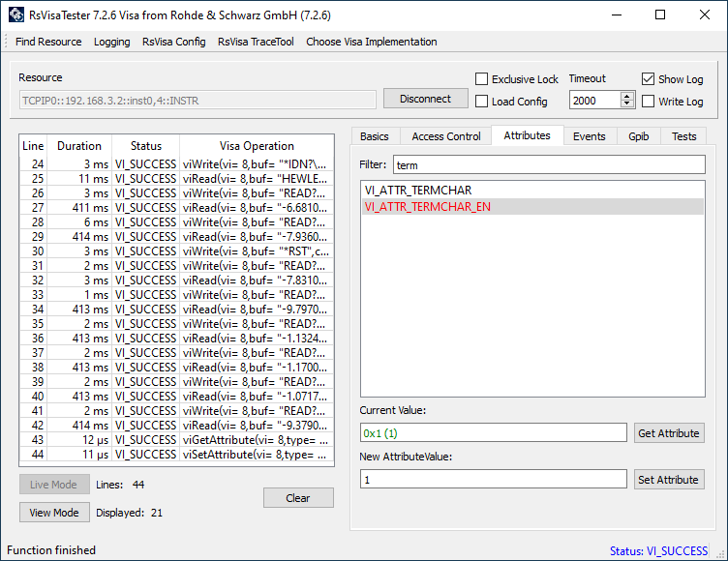
Task: Click the Get Attribute button
Action: point(669,433)
